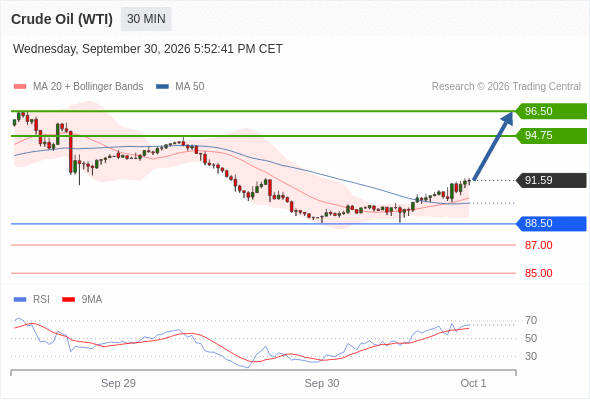Click the RSI 70 overbought level label
590x400 pixels.
(531, 321)
